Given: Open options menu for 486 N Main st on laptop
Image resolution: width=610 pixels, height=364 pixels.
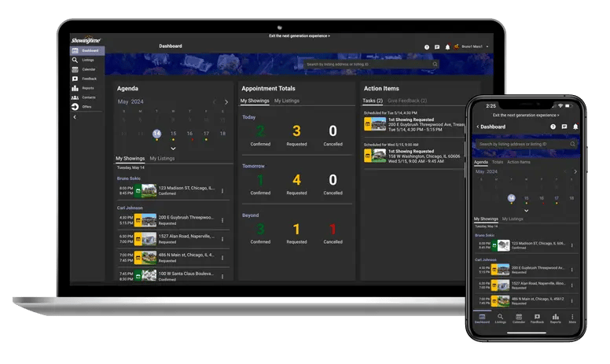Looking at the screenshot, I should 222,258.
